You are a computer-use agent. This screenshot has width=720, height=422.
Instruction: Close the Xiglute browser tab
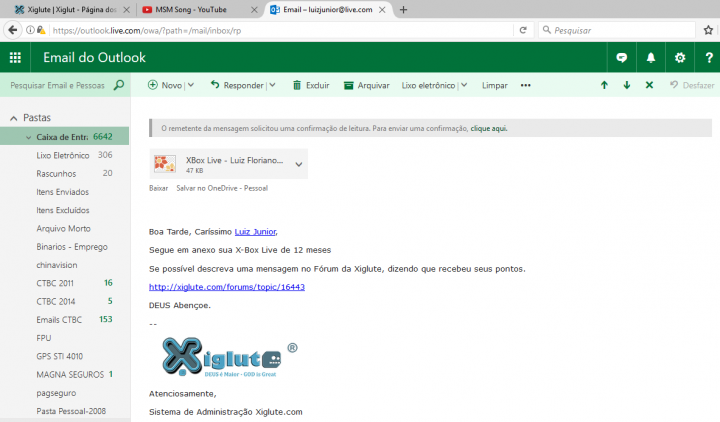pyautogui.click(x=127, y=10)
